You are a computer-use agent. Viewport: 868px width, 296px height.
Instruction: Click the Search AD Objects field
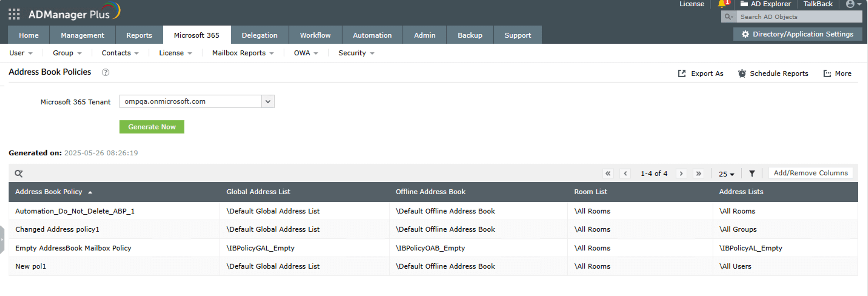[799, 17]
